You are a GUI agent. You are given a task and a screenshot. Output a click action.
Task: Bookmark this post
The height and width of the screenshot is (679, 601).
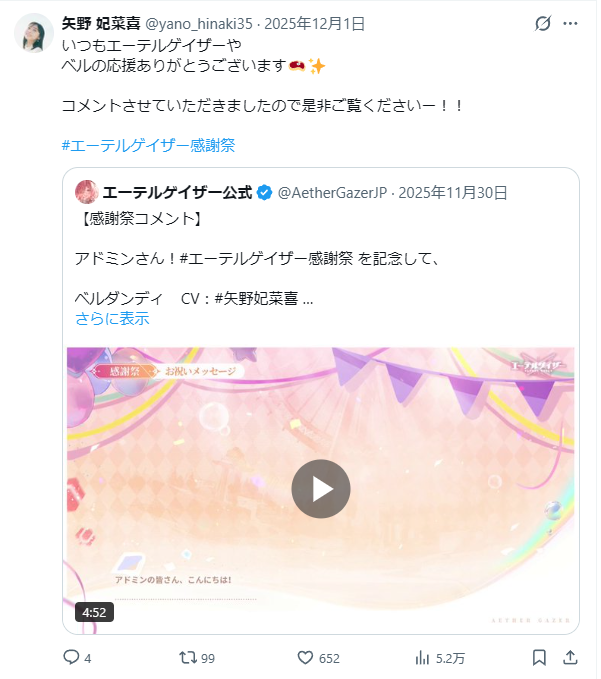[539, 657]
